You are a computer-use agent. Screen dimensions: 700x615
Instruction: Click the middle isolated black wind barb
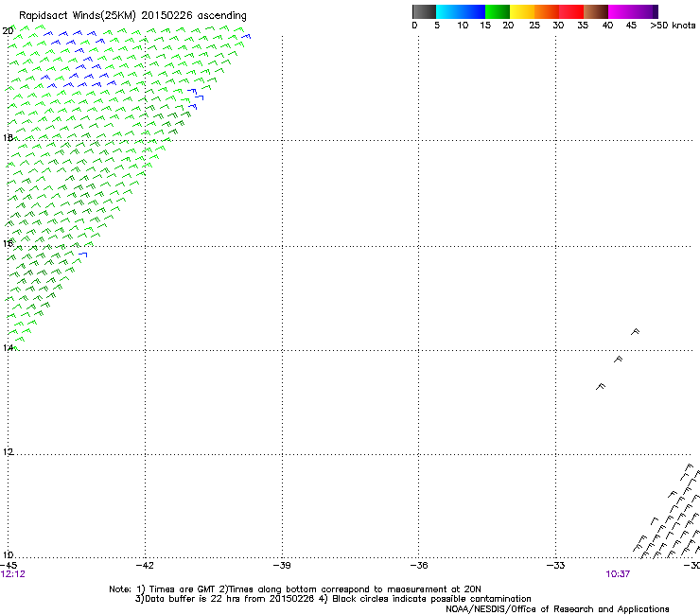(x=618, y=360)
